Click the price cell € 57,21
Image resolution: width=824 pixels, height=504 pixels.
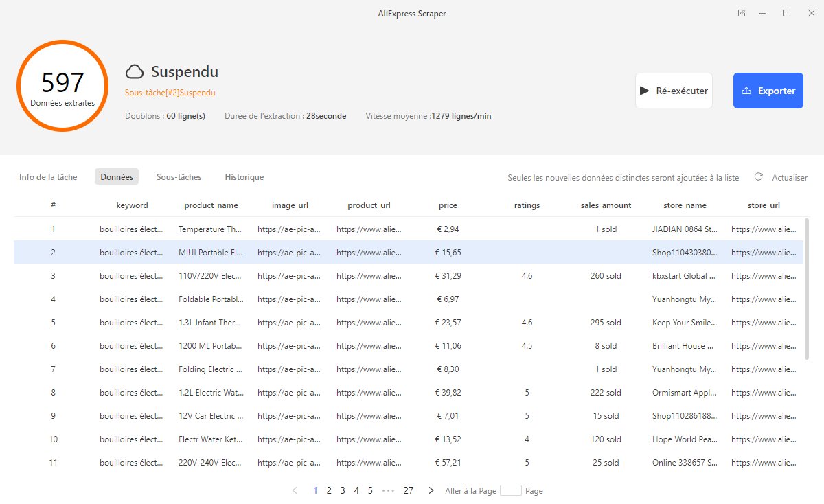click(x=448, y=463)
